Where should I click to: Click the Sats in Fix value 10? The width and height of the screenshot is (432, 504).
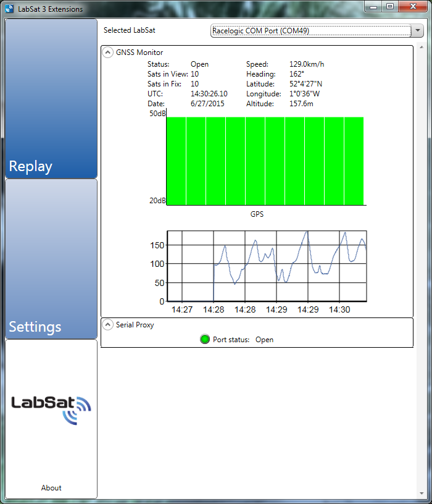pyautogui.click(x=194, y=83)
